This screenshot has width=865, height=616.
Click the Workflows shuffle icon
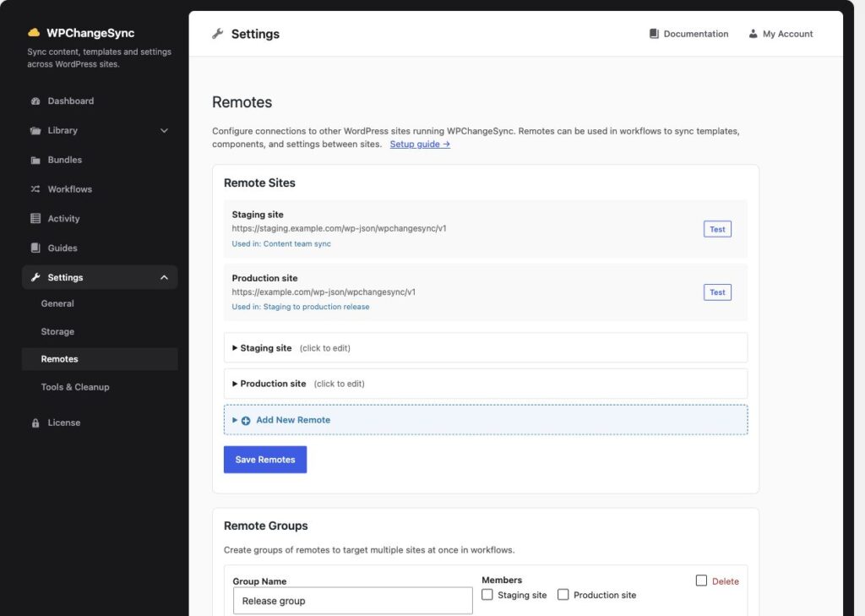(x=35, y=189)
